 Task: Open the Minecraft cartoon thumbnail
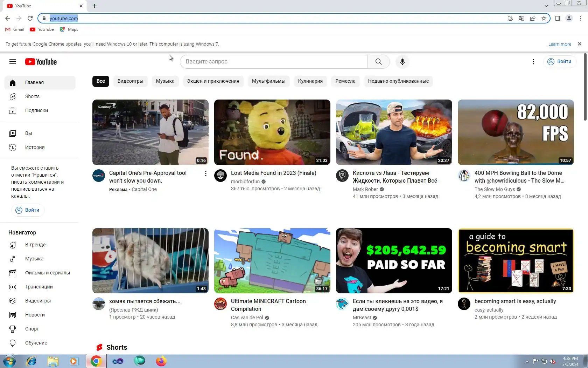(272, 261)
